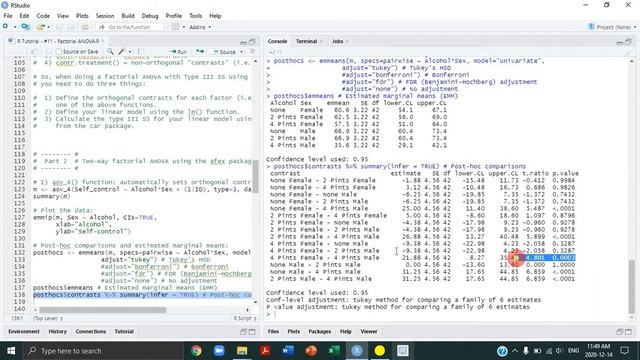Click the clear console broom icon
The width and height of the screenshot is (640, 360).
pyautogui.click(x=629, y=52)
